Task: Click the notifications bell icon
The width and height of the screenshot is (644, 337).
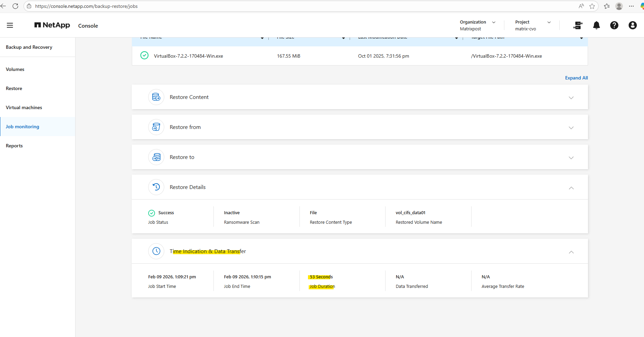Action: [596, 25]
